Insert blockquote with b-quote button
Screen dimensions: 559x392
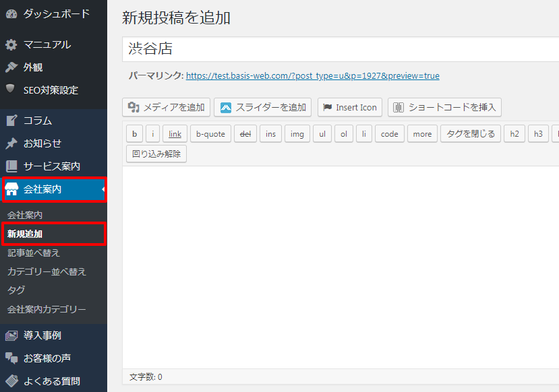tap(210, 134)
